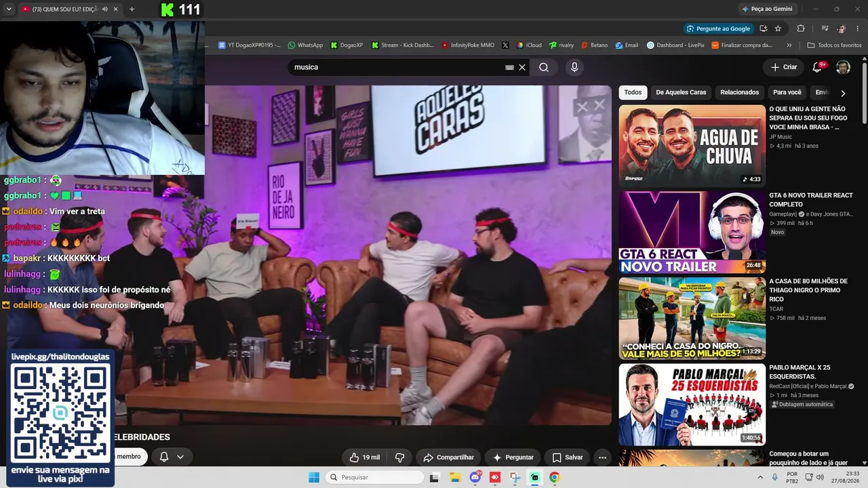Like the video with 19 mil likes
The image size is (868, 488).
365,457
